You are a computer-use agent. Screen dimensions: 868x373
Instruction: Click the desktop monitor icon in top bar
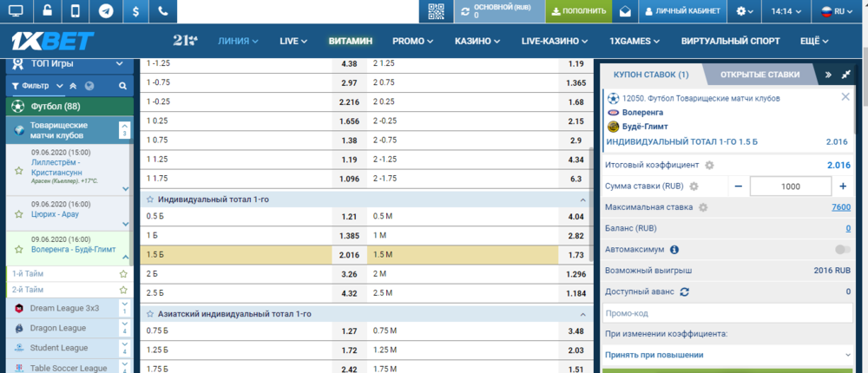(16, 11)
